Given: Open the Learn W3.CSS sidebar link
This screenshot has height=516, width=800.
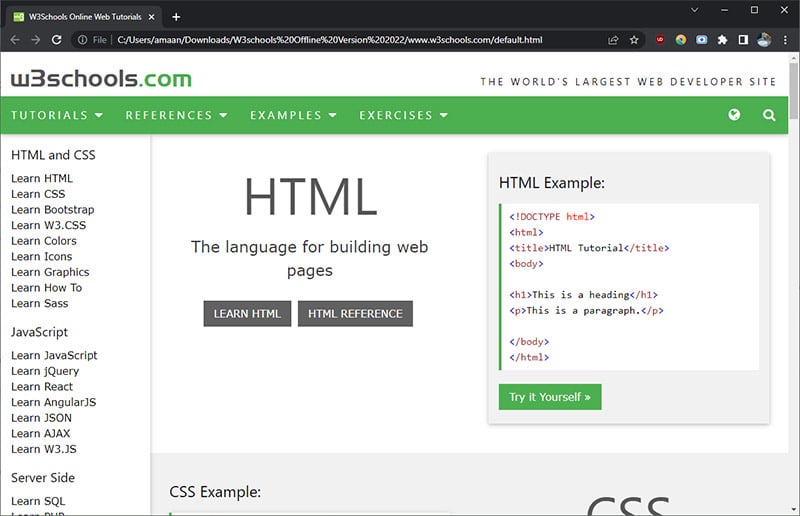Looking at the screenshot, I should tap(48, 225).
